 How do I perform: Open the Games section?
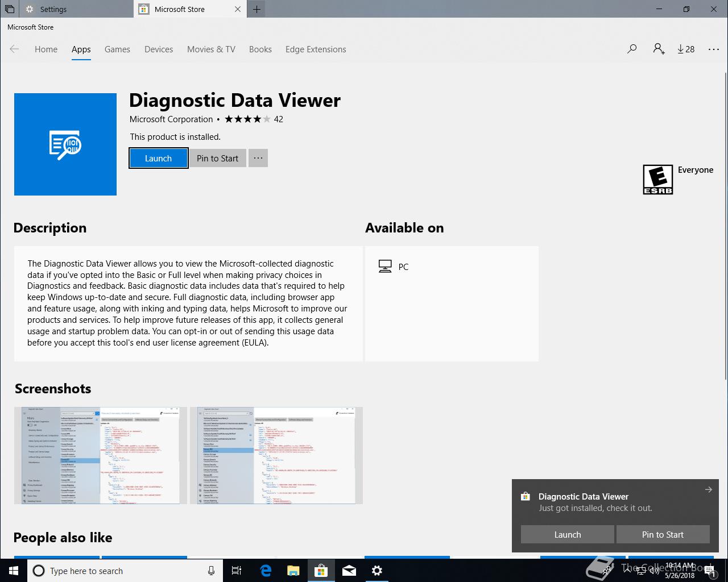[x=117, y=49]
